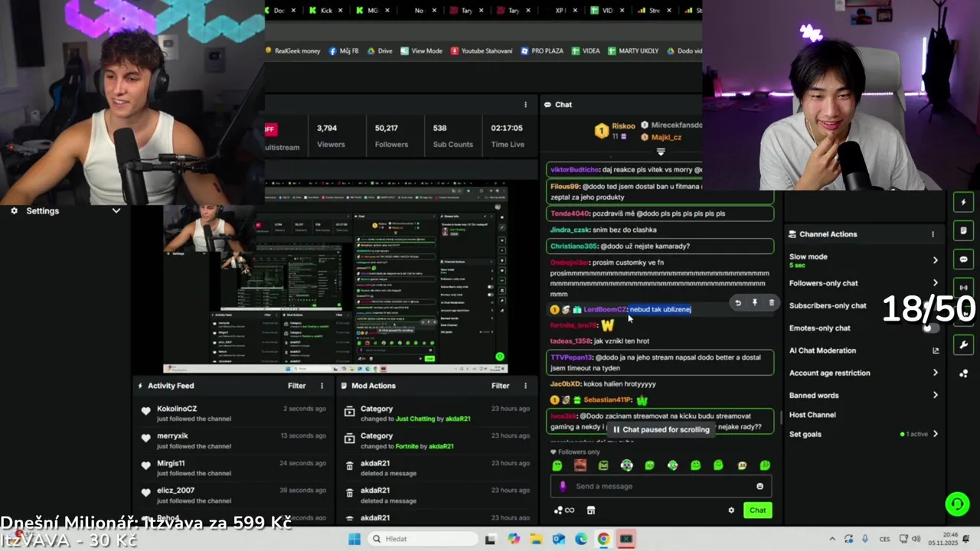
Task: Click the green Chat send button
Action: point(757,510)
